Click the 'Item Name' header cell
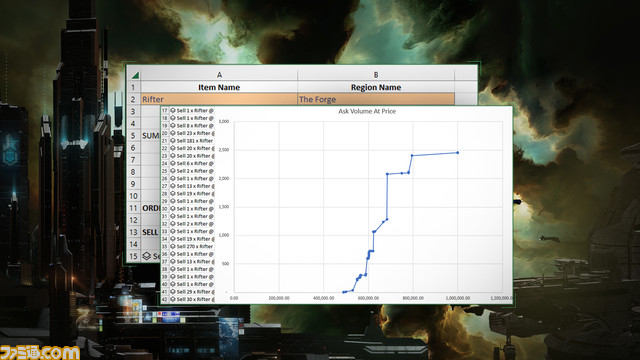The image size is (640, 360). tap(219, 87)
